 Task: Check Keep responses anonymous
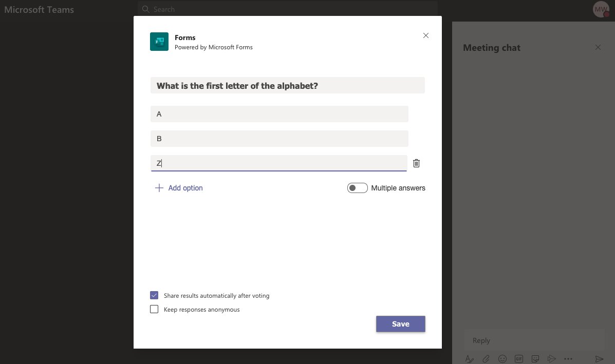pyautogui.click(x=154, y=309)
